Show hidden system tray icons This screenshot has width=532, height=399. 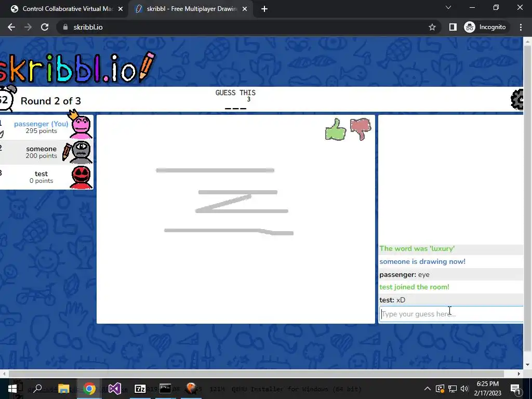click(428, 389)
